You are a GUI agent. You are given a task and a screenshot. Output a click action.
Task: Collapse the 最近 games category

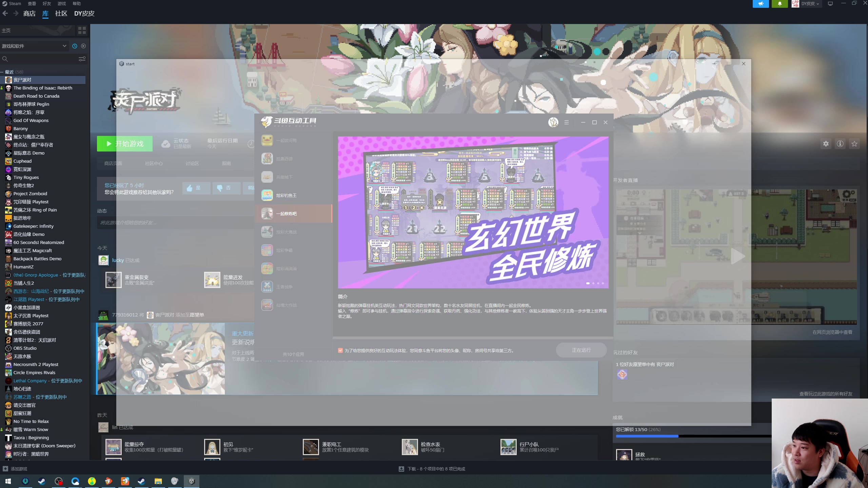click(2, 72)
